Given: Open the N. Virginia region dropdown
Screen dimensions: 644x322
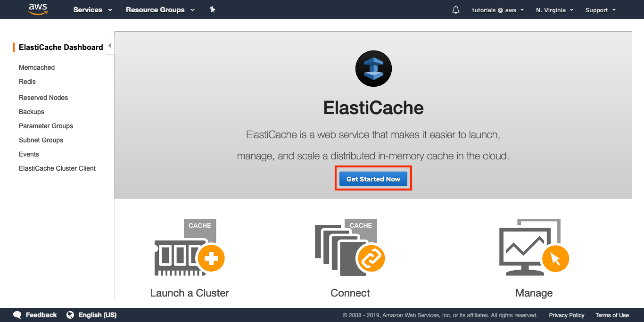Looking at the screenshot, I should point(554,10).
